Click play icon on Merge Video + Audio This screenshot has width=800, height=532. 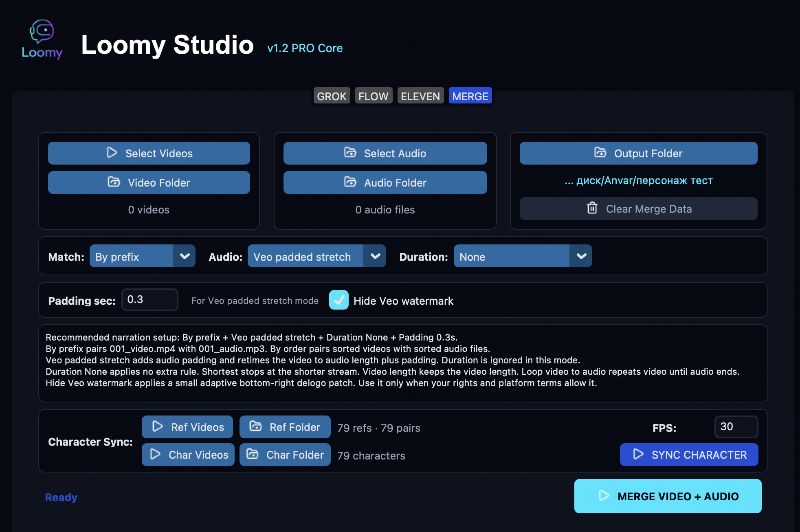(604, 496)
